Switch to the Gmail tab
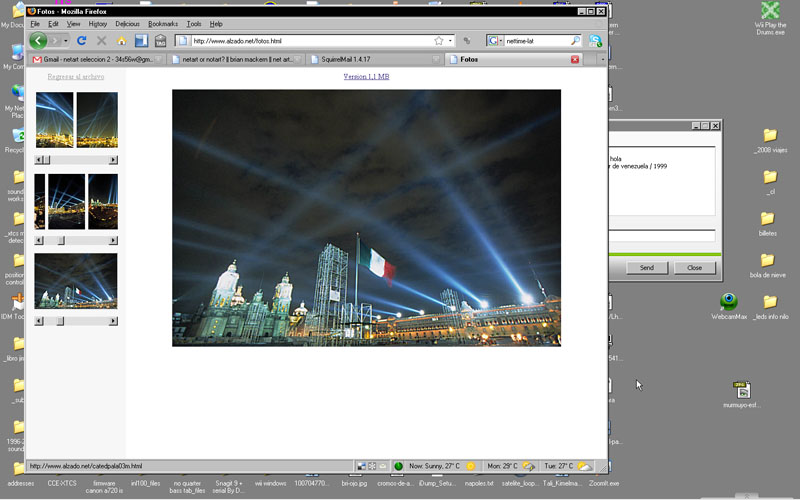 (97, 59)
